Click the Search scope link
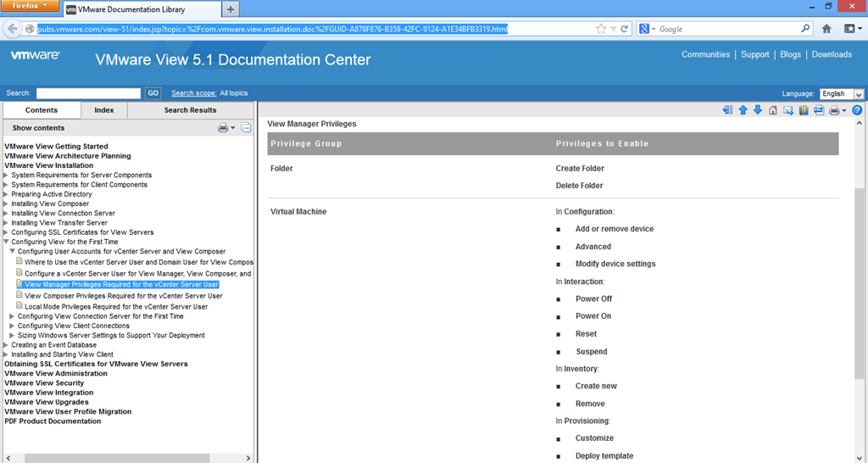Screen dimensions: 868x463 tap(194, 93)
